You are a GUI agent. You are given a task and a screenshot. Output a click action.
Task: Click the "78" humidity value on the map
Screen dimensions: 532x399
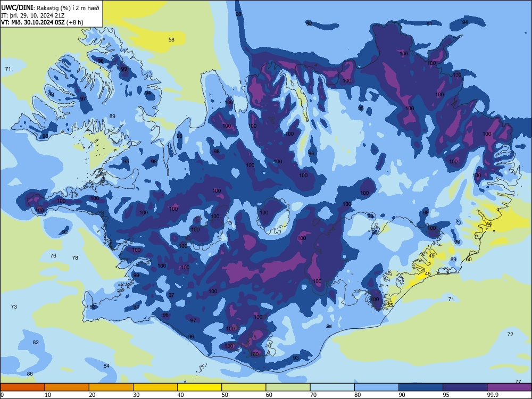click(x=75, y=257)
